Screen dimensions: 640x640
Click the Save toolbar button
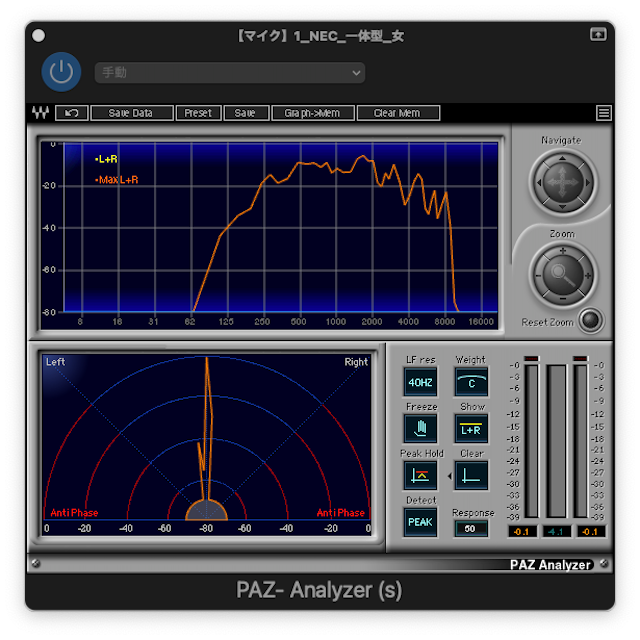(246, 113)
